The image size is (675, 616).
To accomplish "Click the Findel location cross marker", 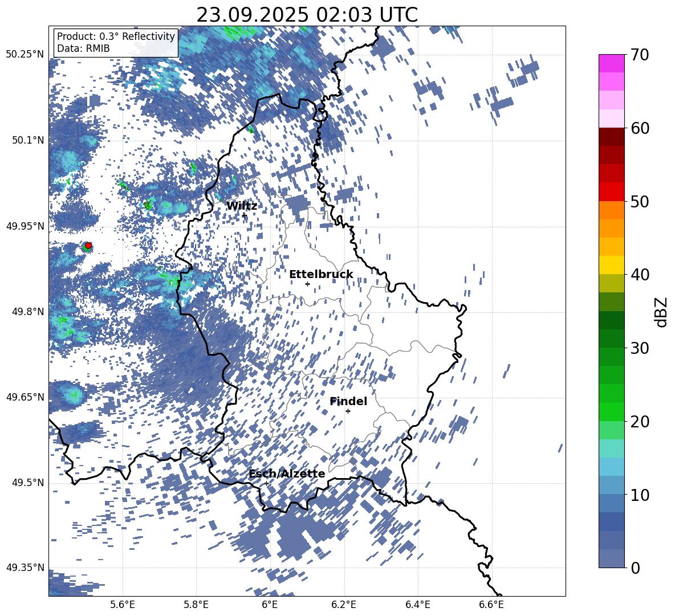I will tap(348, 411).
